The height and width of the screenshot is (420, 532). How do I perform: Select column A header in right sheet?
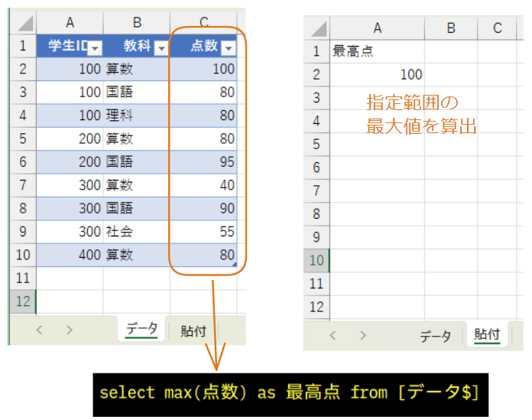[x=378, y=28]
